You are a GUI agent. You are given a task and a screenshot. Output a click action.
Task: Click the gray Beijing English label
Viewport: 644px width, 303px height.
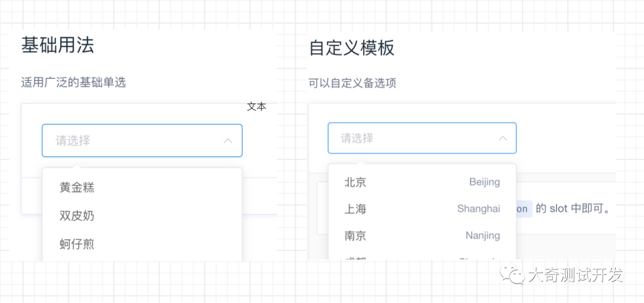click(485, 182)
